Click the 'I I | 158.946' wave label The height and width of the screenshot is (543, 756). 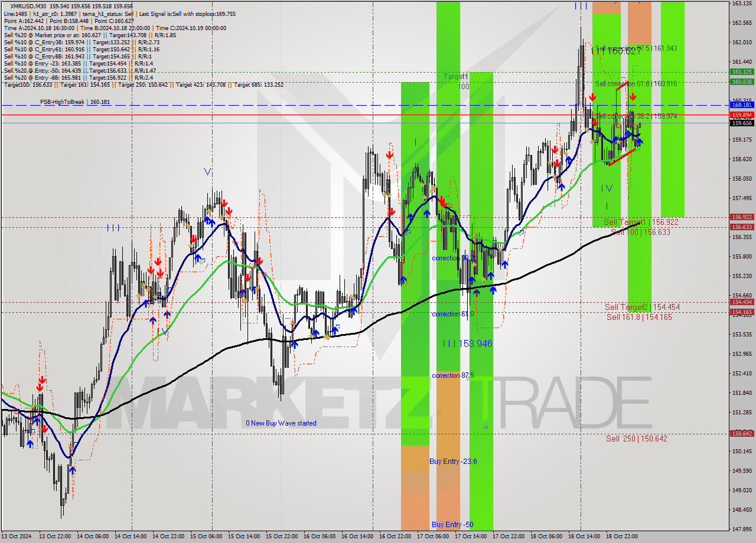pos(468,344)
